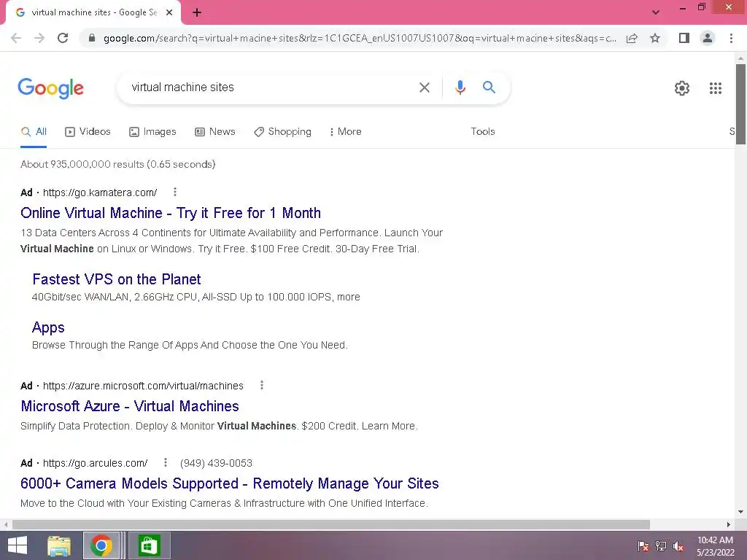Switch to the News tab

coord(215,132)
